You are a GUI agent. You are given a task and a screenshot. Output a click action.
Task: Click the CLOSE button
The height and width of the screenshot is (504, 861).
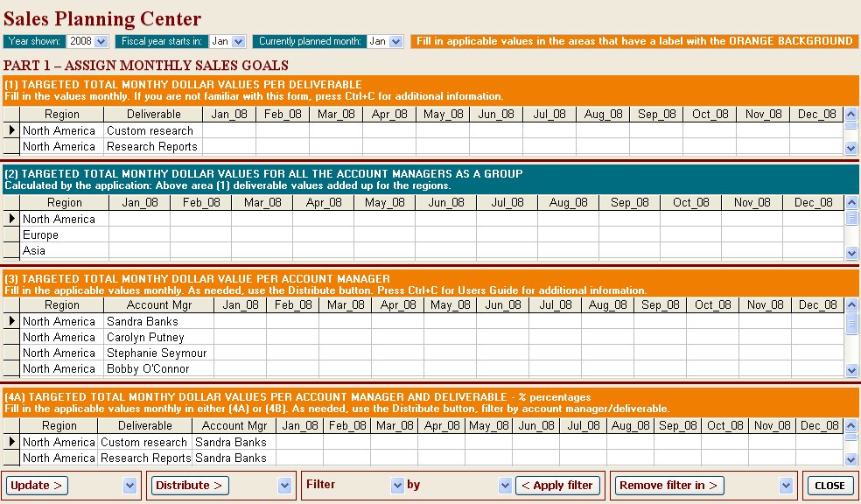click(x=829, y=486)
